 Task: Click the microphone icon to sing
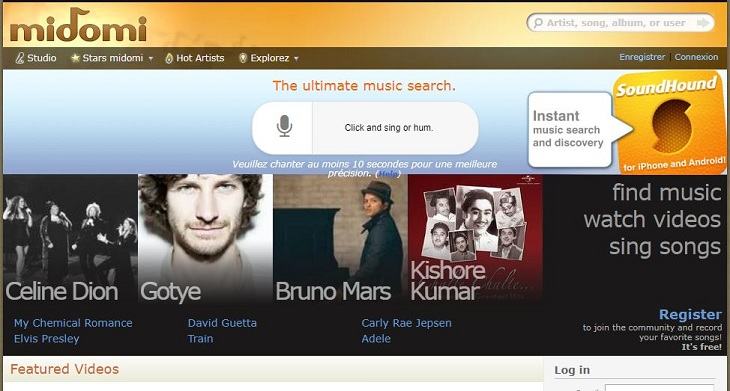[x=284, y=127]
